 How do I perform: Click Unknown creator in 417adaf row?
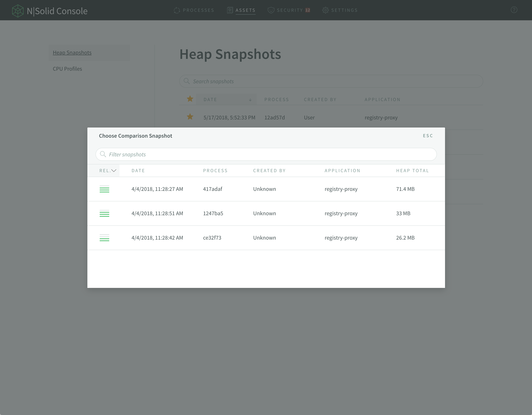tap(265, 189)
